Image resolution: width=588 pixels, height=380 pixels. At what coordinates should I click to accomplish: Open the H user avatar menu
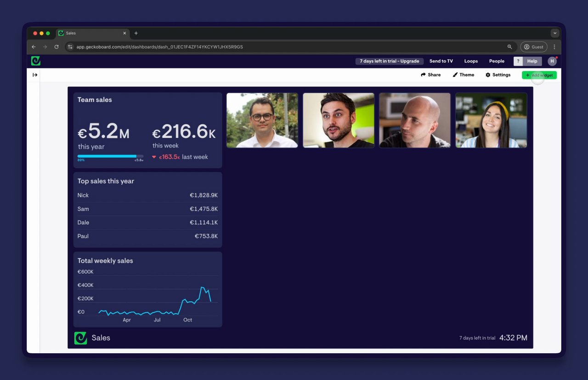[552, 61]
